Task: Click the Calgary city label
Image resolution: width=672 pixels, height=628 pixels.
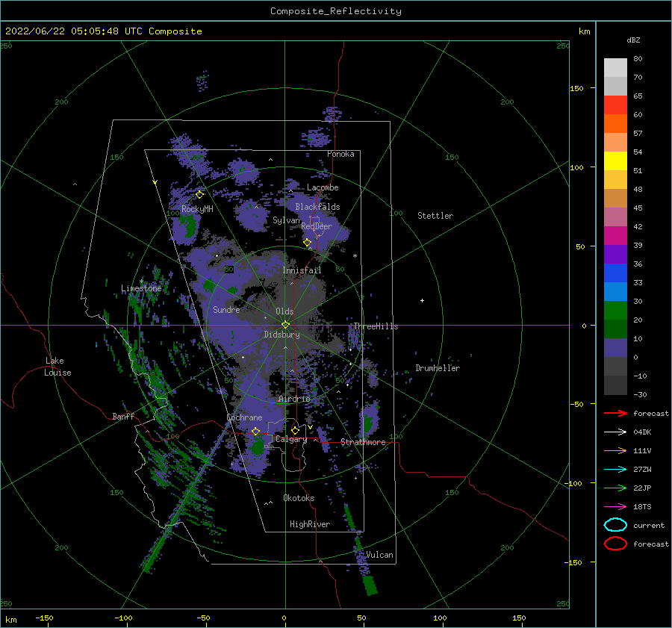Action: tap(291, 439)
